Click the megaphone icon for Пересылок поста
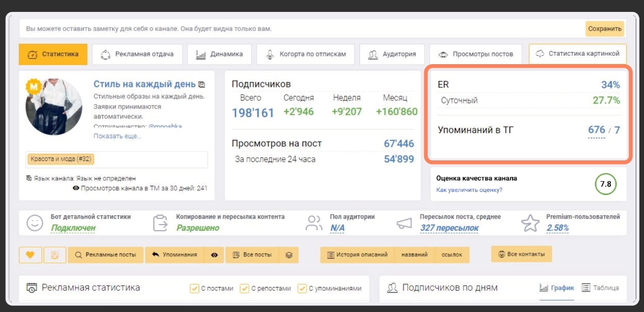 click(404, 223)
